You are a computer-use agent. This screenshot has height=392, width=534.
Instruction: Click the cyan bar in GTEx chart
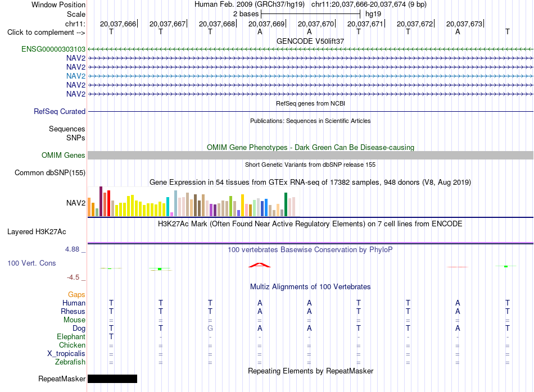click(x=168, y=207)
